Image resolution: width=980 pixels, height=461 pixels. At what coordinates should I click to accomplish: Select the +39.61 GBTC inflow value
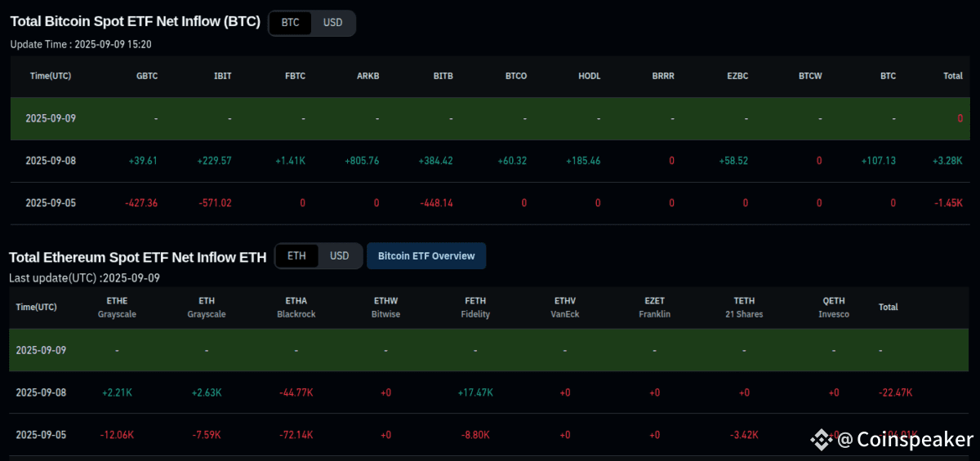coord(143,161)
